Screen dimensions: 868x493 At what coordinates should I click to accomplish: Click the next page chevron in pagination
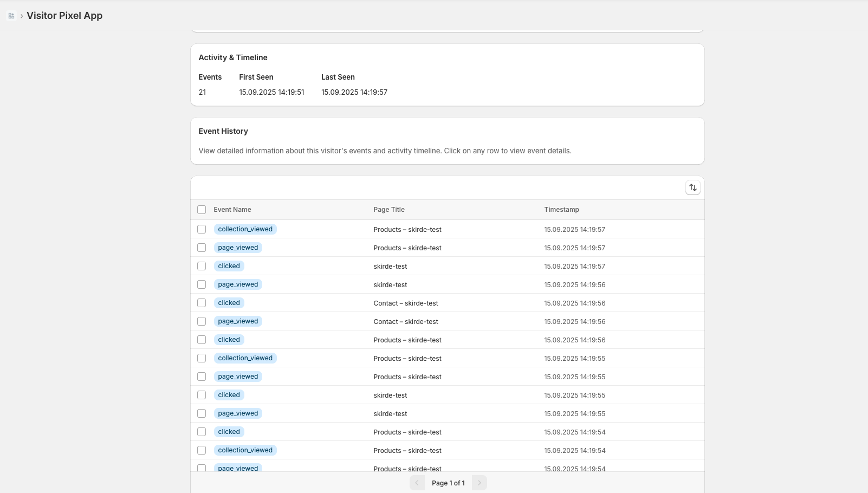click(x=479, y=483)
